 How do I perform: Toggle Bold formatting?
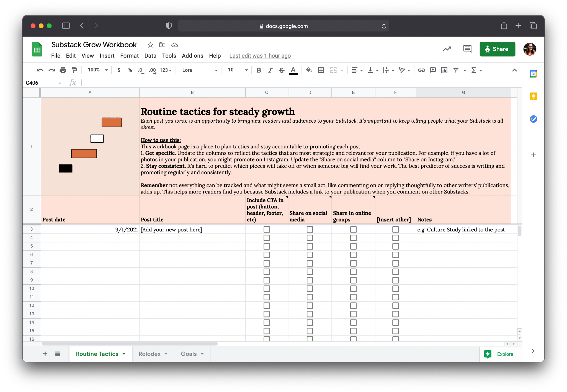(x=259, y=70)
